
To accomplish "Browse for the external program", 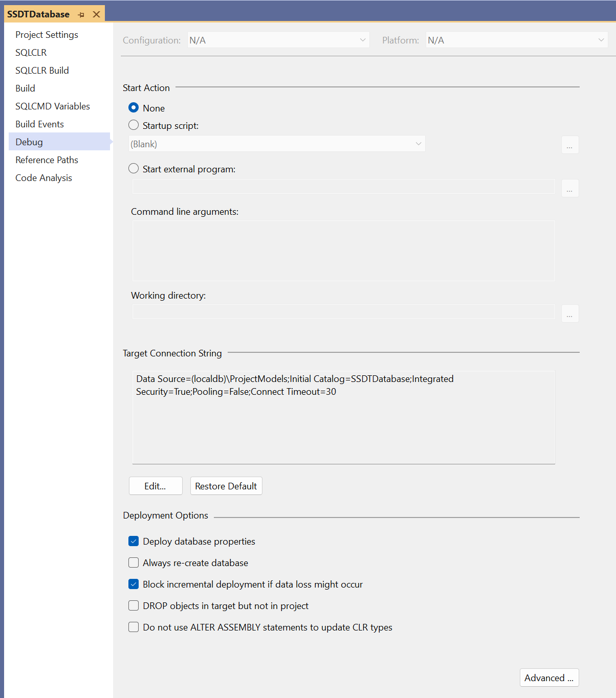I will (570, 188).
